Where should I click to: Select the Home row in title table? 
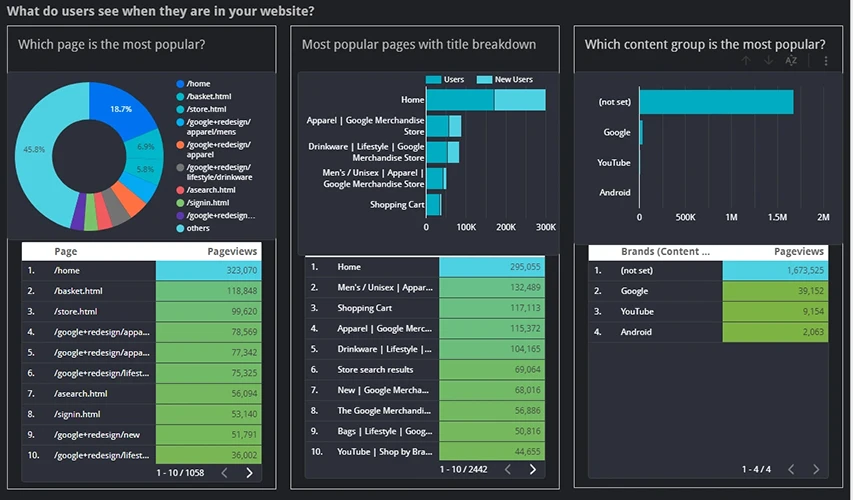[425, 267]
